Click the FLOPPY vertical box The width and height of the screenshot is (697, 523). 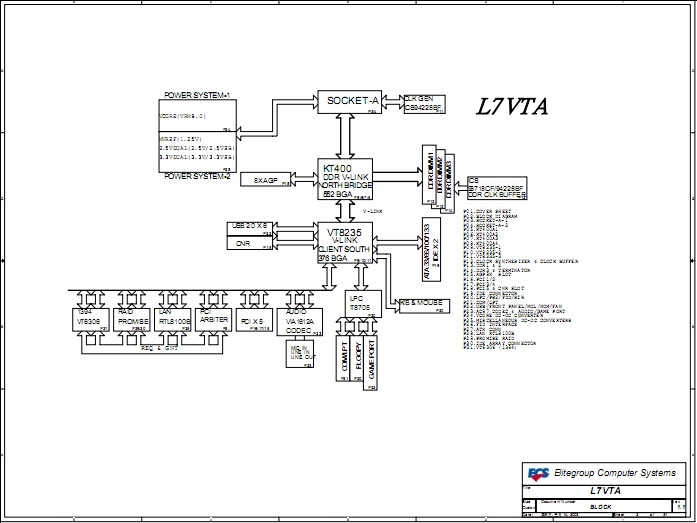point(357,358)
